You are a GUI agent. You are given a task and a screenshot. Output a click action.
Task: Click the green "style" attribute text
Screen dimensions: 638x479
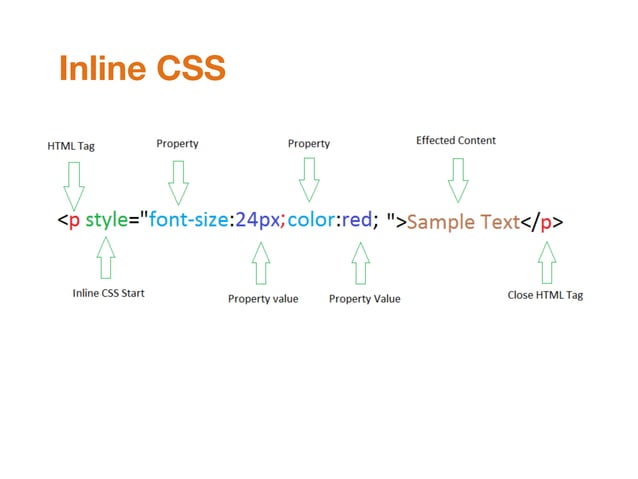tap(107, 220)
